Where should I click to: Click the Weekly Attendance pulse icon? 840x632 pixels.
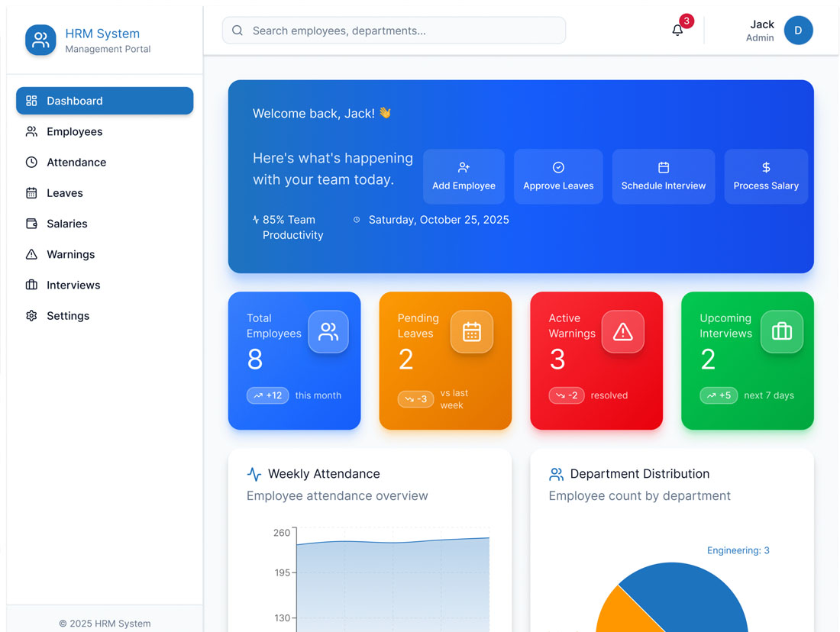coord(254,474)
